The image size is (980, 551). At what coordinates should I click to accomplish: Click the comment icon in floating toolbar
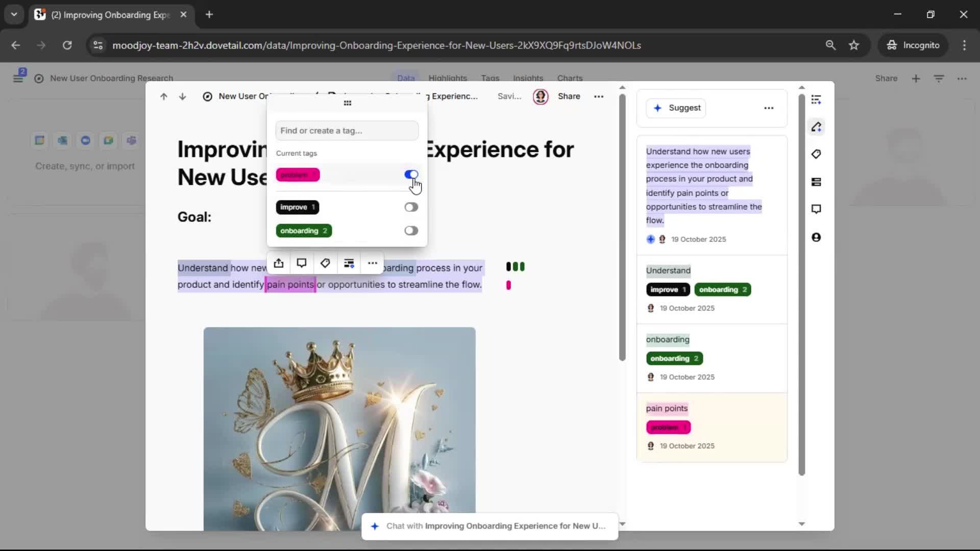point(302,263)
